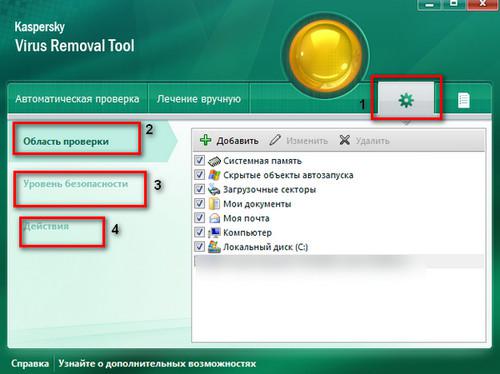Open the settings gear tab
The width and height of the screenshot is (500, 374).
(x=406, y=100)
